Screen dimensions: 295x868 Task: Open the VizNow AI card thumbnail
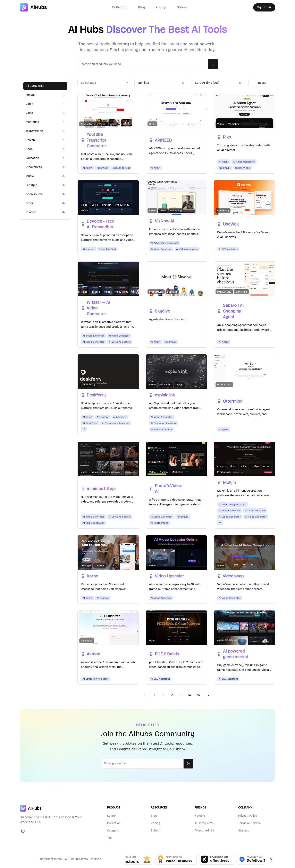point(176,197)
